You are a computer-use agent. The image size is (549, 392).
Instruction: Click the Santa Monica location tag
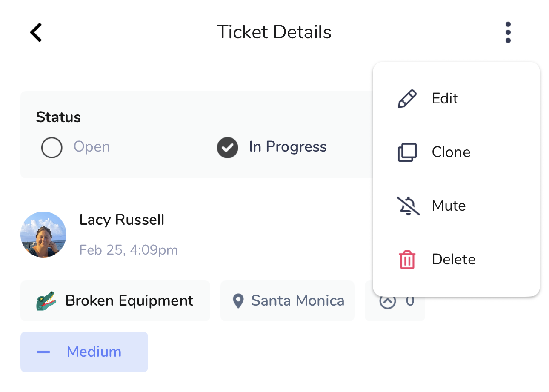[x=297, y=301]
